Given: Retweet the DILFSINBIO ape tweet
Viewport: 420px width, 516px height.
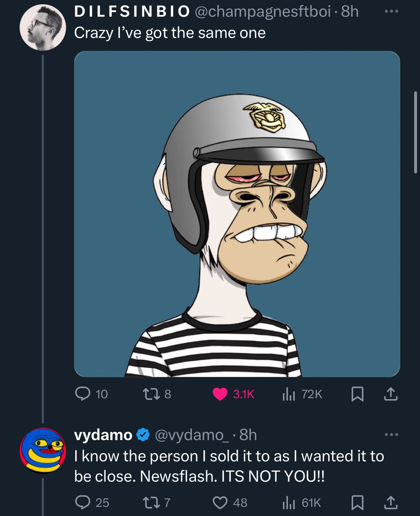Looking at the screenshot, I should click(x=152, y=394).
